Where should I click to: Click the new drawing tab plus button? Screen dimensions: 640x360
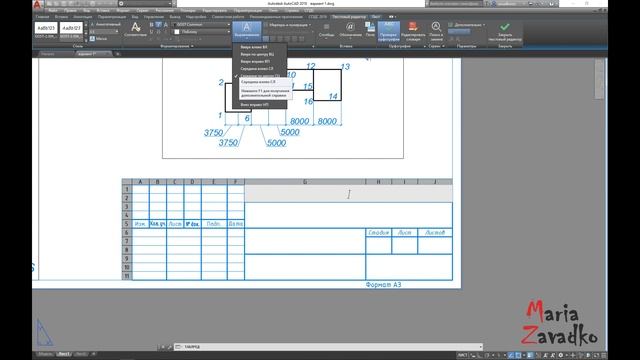[118, 53]
